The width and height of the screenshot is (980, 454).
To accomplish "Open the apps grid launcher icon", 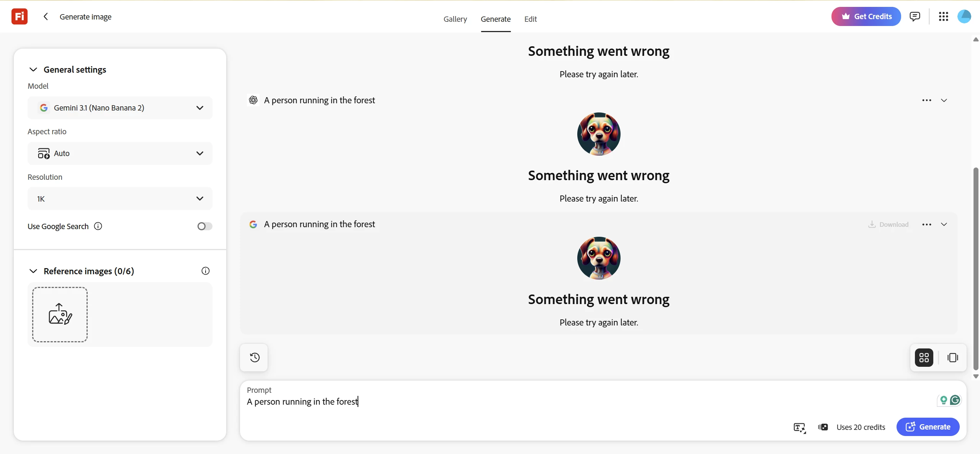I will 943,16.
